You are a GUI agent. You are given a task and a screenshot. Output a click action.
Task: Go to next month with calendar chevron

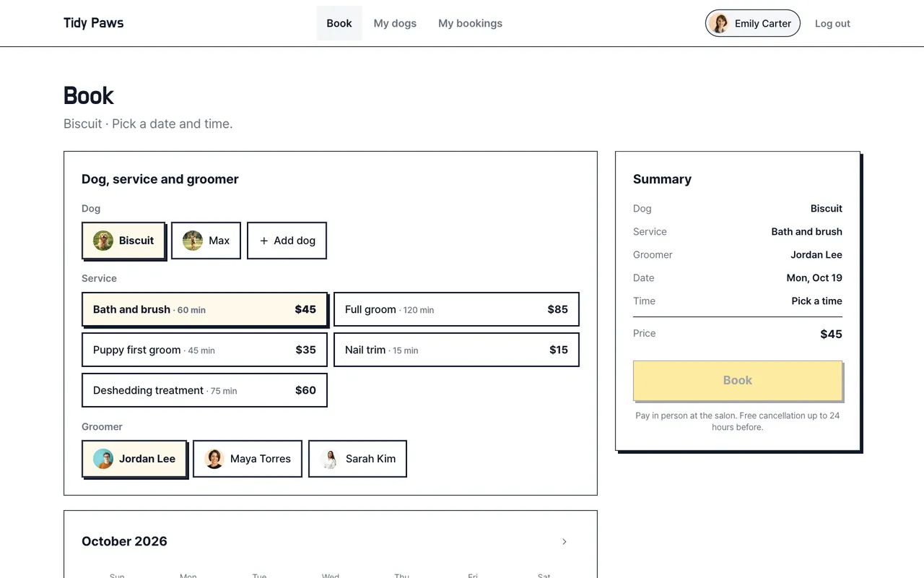(565, 541)
